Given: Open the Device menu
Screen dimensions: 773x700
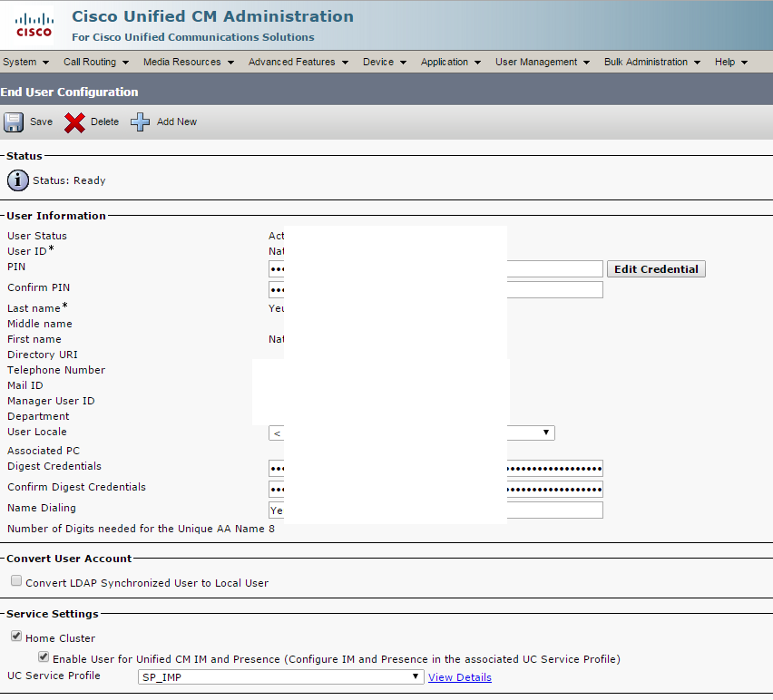Looking at the screenshot, I should point(377,62).
